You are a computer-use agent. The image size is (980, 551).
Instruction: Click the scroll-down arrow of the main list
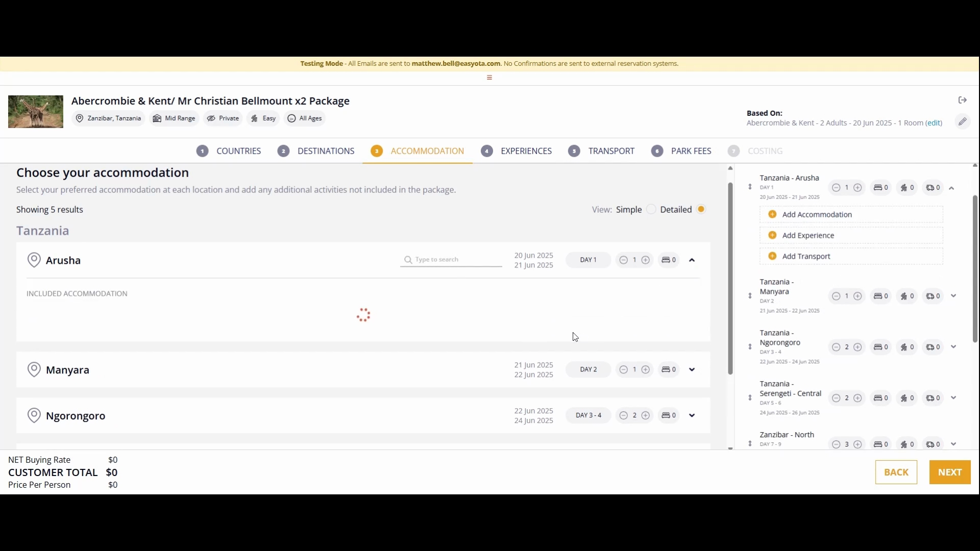coord(730,448)
